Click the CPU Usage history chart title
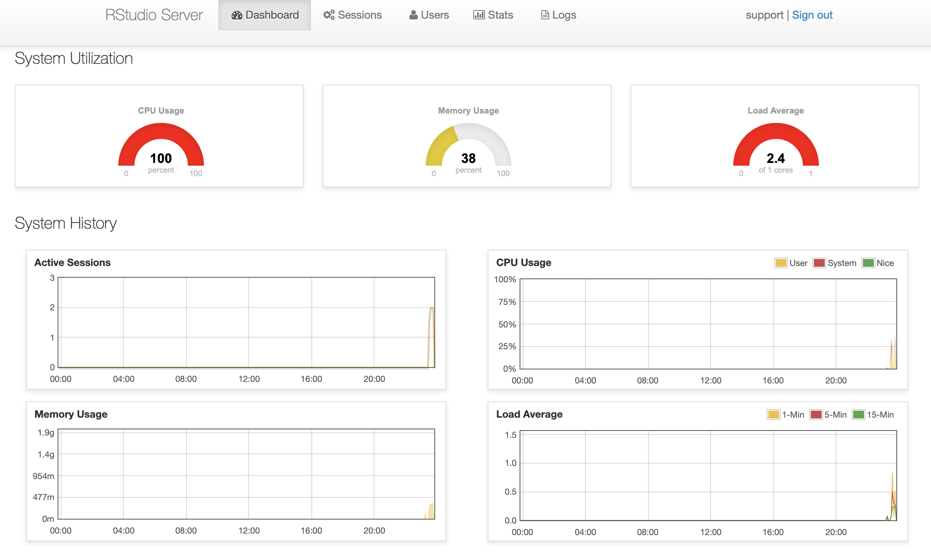This screenshot has height=560, width=931. point(523,263)
